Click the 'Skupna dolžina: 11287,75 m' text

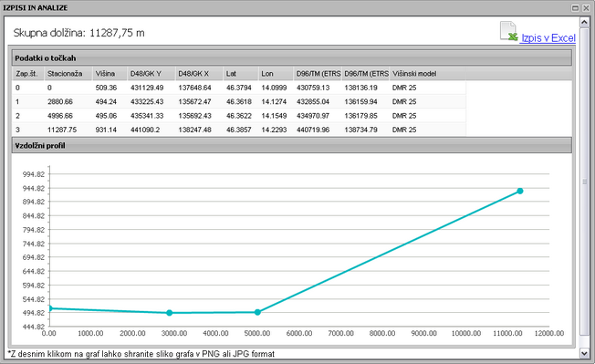coord(78,33)
